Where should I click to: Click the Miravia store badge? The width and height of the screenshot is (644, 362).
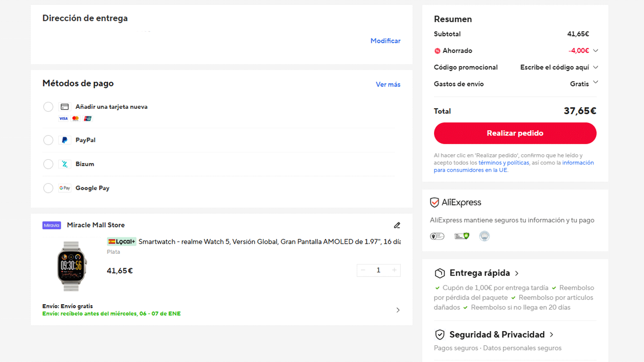52,225
